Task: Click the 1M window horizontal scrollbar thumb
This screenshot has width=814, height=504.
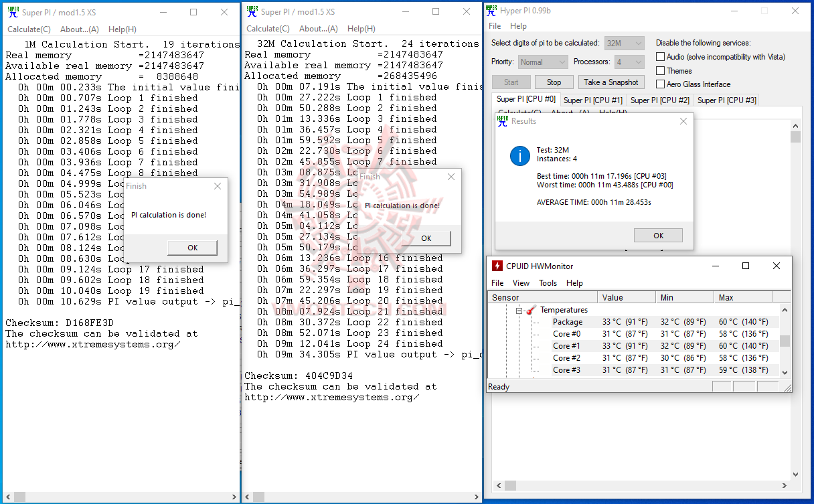Action: click(20, 497)
